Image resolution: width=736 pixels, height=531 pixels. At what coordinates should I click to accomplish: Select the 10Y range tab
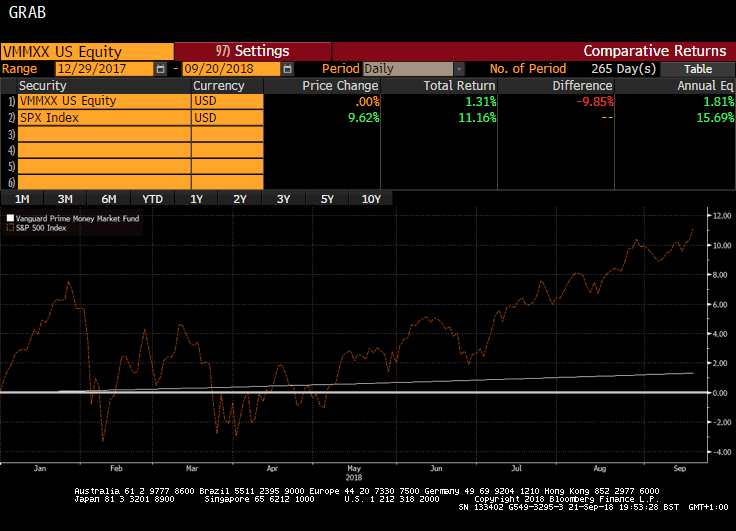pos(371,199)
